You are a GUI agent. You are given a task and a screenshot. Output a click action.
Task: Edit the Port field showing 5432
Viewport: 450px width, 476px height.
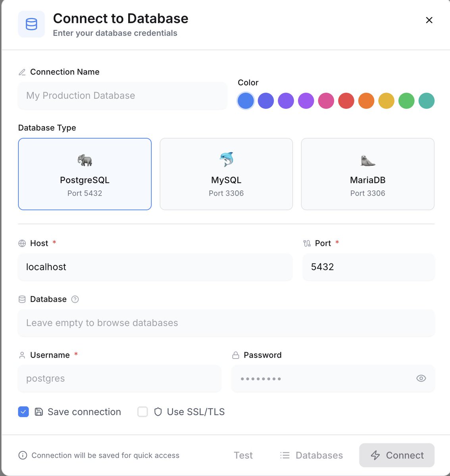[x=369, y=267]
